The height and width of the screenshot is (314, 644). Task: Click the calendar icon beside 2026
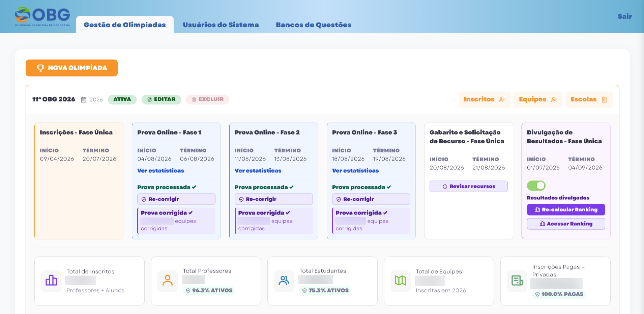[x=84, y=99]
